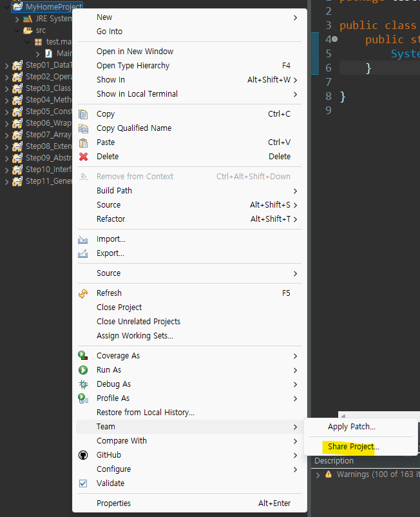This screenshot has height=517, width=420.
Task: Open the Team submenu entry
Action: (x=189, y=427)
